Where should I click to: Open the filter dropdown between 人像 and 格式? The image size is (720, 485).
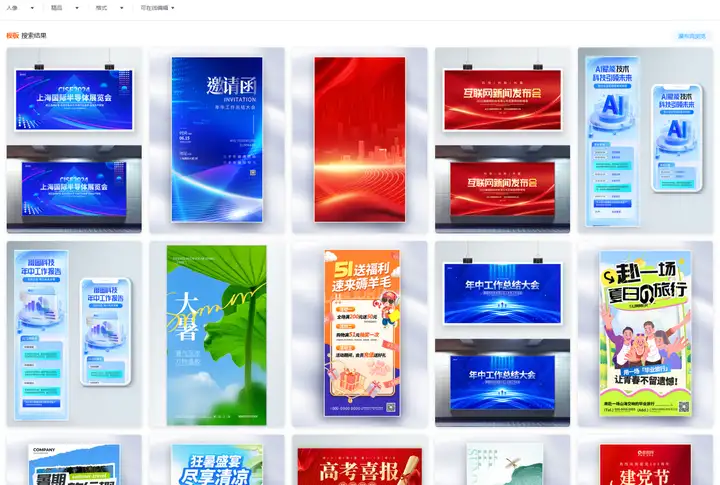click(64, 8)
